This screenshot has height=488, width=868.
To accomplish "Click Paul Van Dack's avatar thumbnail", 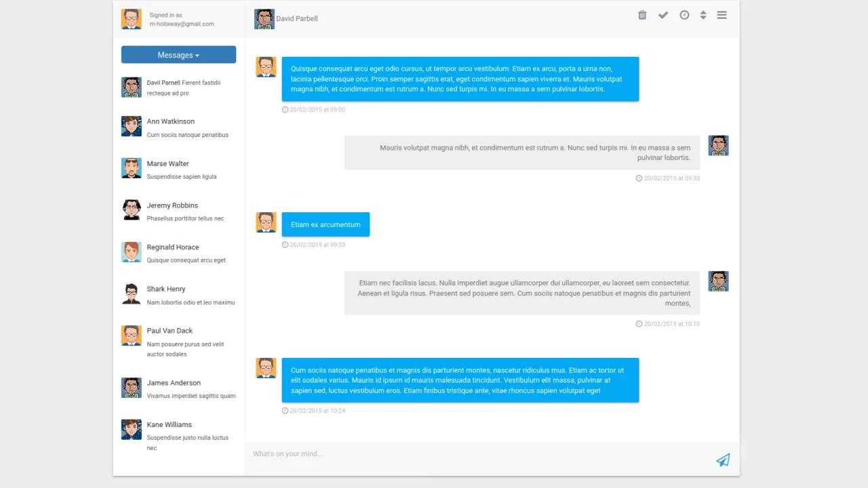I will tap(131, 335).
